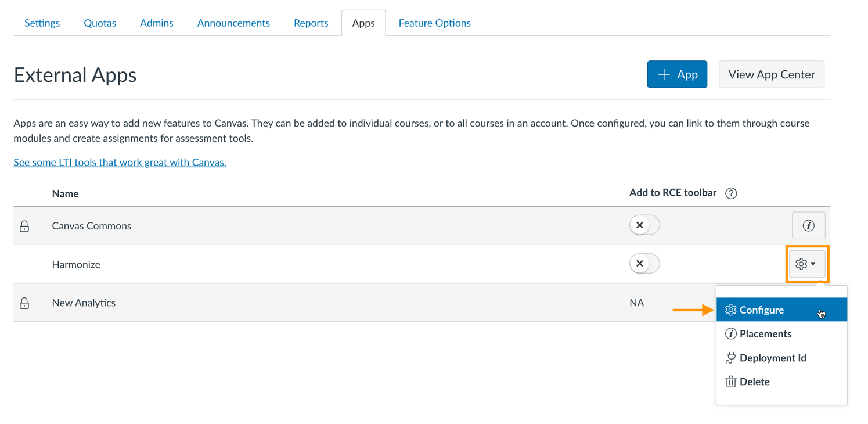Click the plug icon for Deployment Id
Image resolution: width=868 pixels, height=424 pixels.
[x=730, y=358]
